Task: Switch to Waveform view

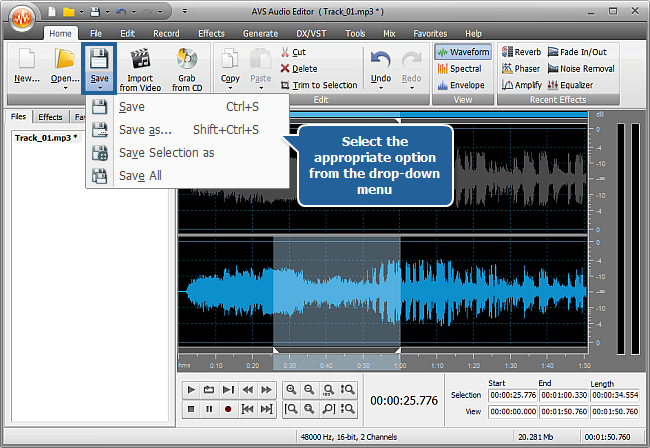Action: (x=463, y=52)
